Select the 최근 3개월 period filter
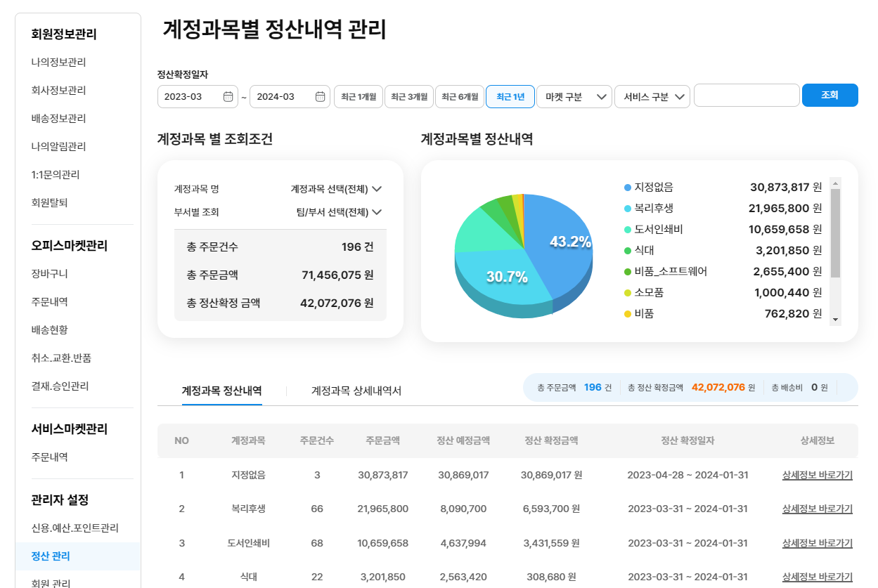878x588 pixels. [408, 97]
